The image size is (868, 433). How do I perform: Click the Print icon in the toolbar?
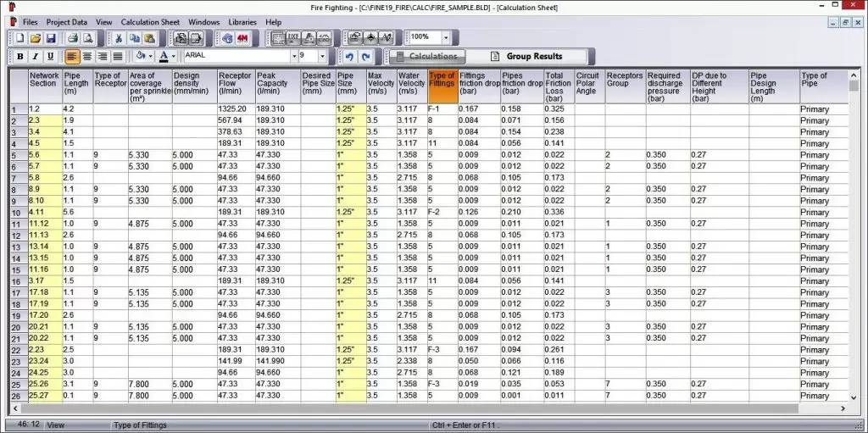[73, 38]
